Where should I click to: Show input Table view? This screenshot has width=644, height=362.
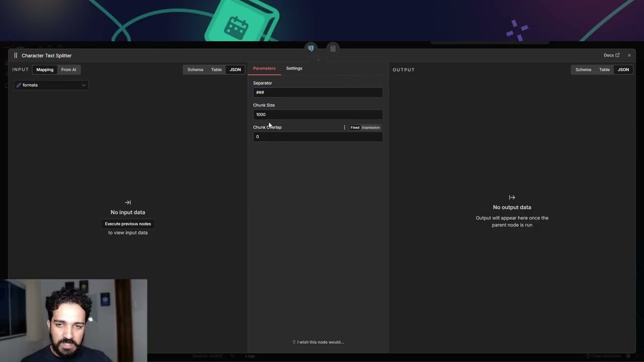(216, 70)
